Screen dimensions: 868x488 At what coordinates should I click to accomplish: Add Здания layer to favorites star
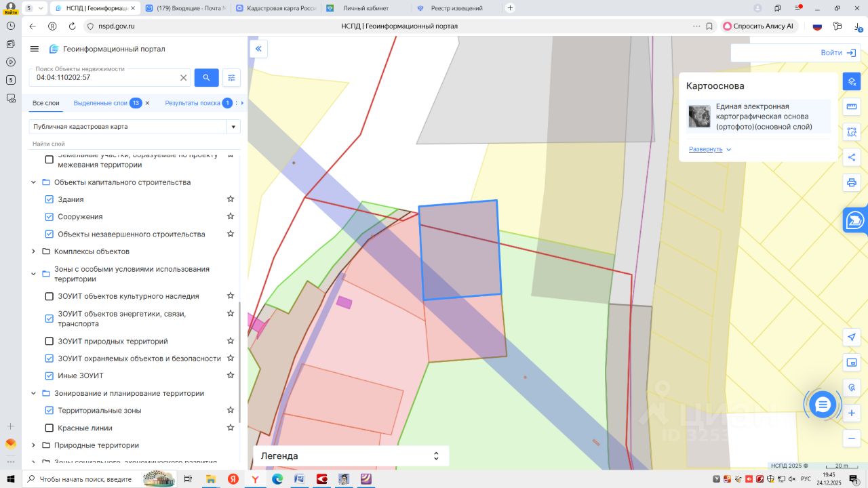pos(231,199)
